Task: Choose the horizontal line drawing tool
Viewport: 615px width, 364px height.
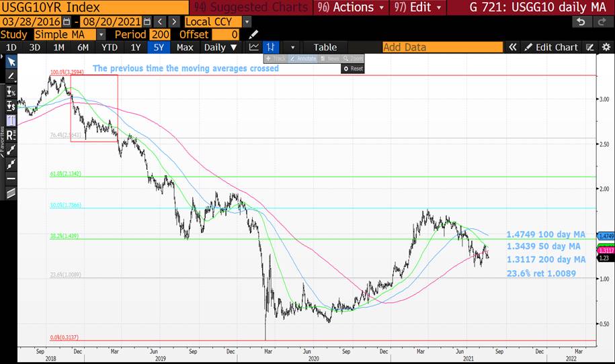Action: pyautogui.click(x=11, y=179)
